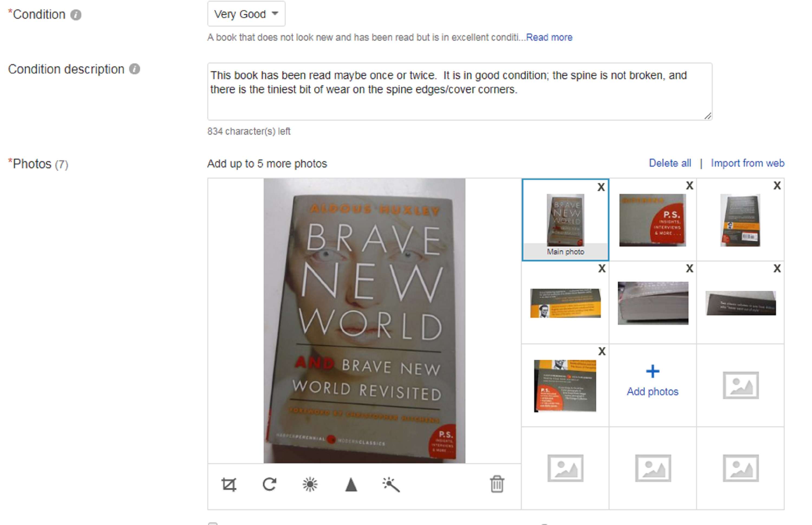Select the seventh thumbnail with orange P.S.
This screenshot has height=525, width=812.
point(565,385)
